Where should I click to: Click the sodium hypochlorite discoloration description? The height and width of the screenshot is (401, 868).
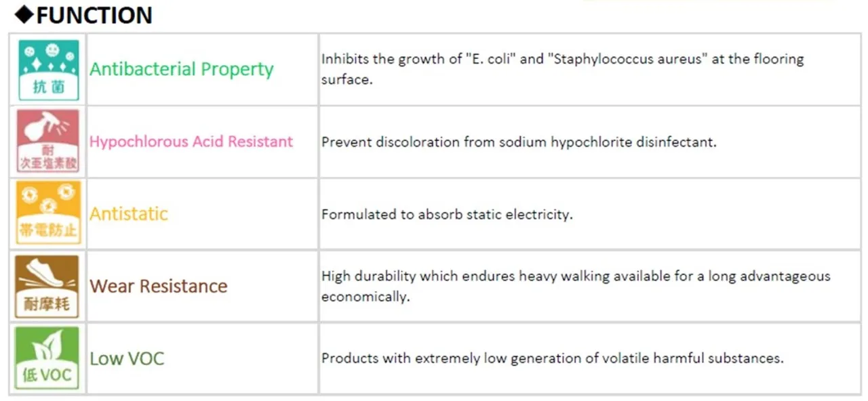(519, 142)
